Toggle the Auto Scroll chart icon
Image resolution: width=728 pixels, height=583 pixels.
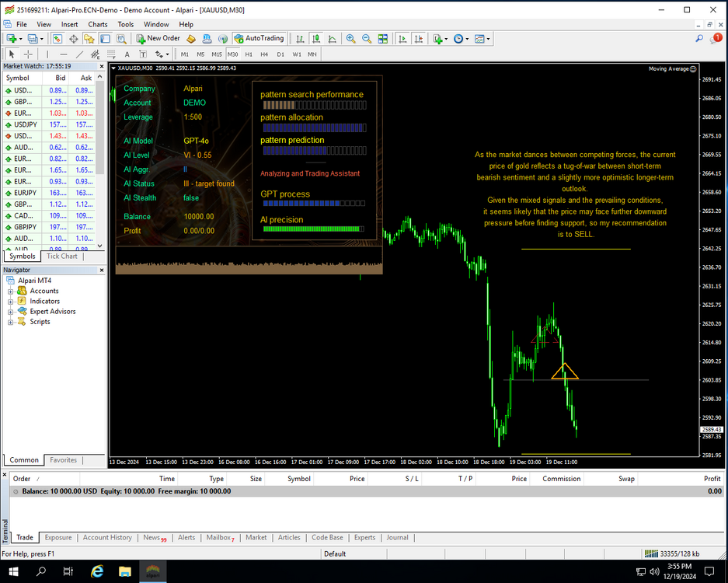pos(402,39)
